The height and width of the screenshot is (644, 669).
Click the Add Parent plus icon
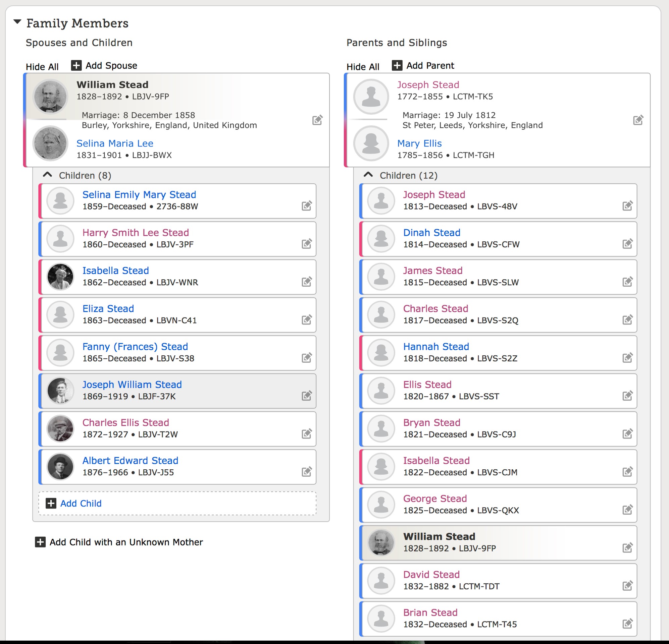click(397, 65)
